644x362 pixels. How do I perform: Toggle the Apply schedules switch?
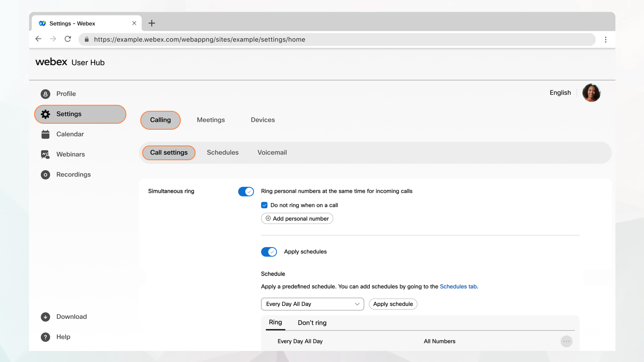(x=268, y=251)
